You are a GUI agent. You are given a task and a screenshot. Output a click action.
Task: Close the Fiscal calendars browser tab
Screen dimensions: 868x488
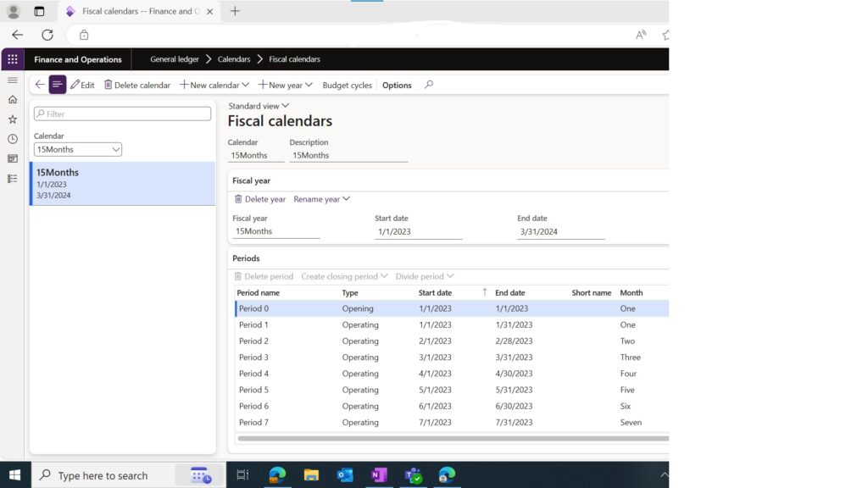(210, 11)
